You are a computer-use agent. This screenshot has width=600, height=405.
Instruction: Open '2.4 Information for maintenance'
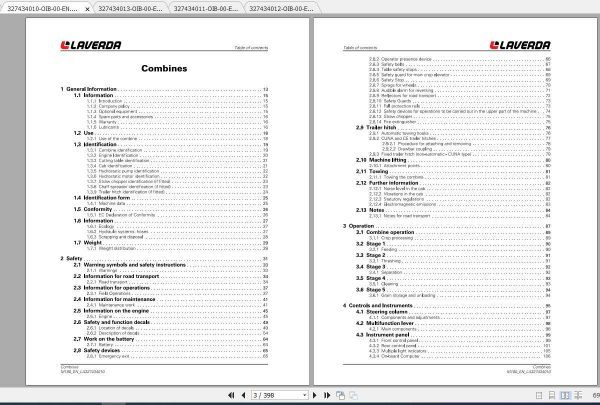pos(171,299)
